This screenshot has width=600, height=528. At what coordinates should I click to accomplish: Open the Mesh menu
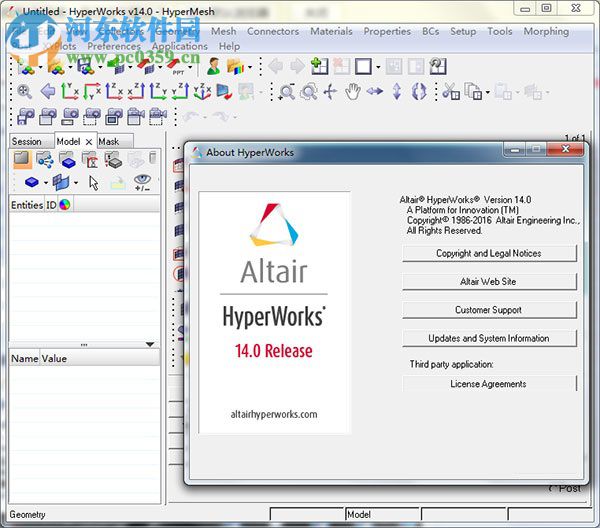(x=223, y=31)
